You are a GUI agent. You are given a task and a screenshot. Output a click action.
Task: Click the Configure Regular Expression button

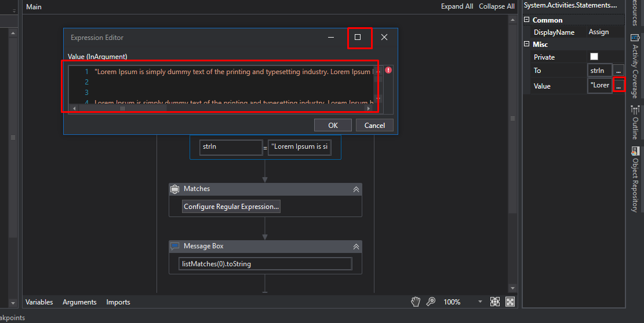click(x=231, y=207)
